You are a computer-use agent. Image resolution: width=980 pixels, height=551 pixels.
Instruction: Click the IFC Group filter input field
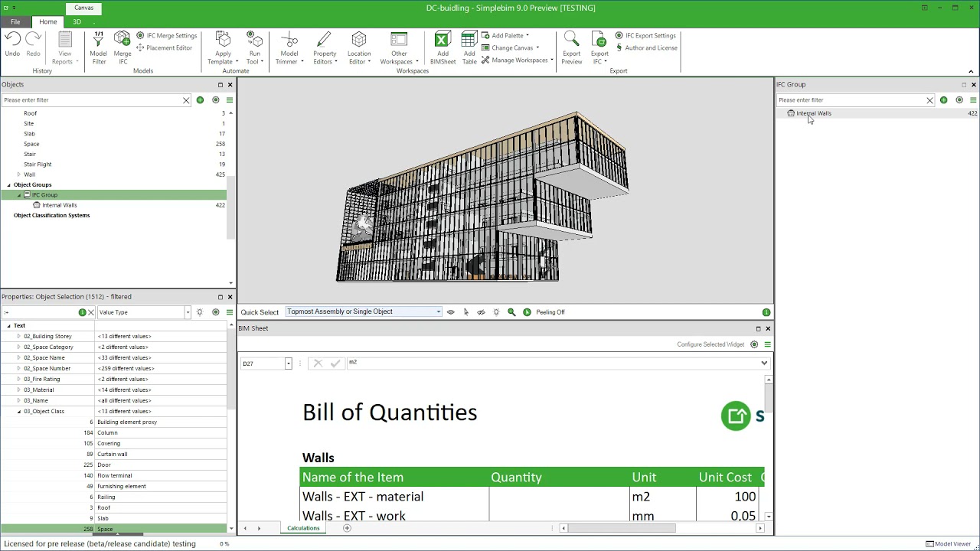851,100
